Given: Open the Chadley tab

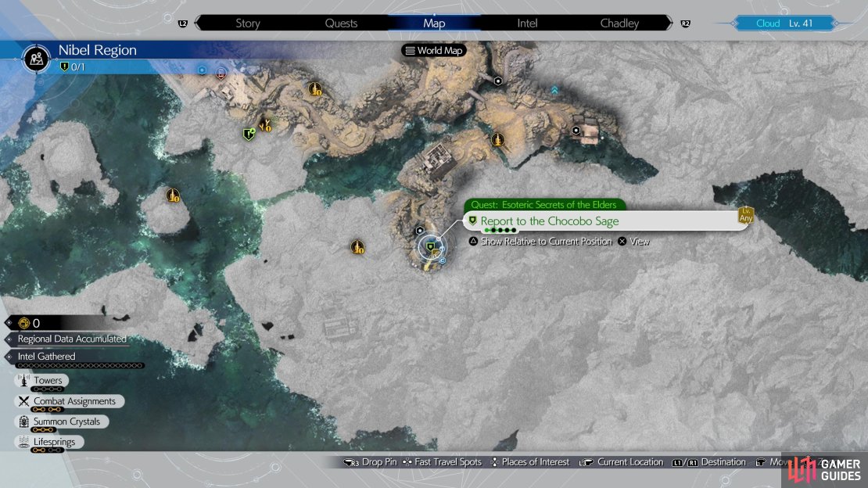Looking at the screenshot, I should [x=619, y=23].
